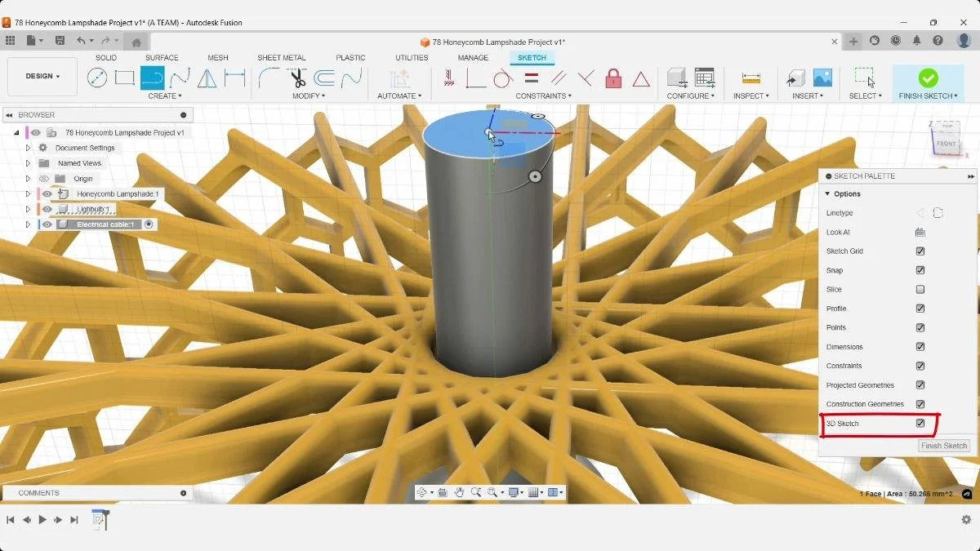
Task: Apply the Equal constraint
Action: [532, 78]
